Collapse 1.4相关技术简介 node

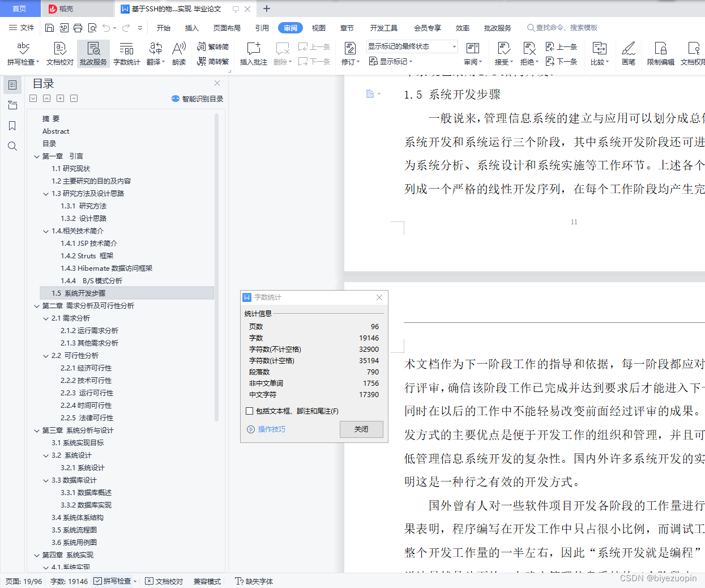click(x=46, y=231)
